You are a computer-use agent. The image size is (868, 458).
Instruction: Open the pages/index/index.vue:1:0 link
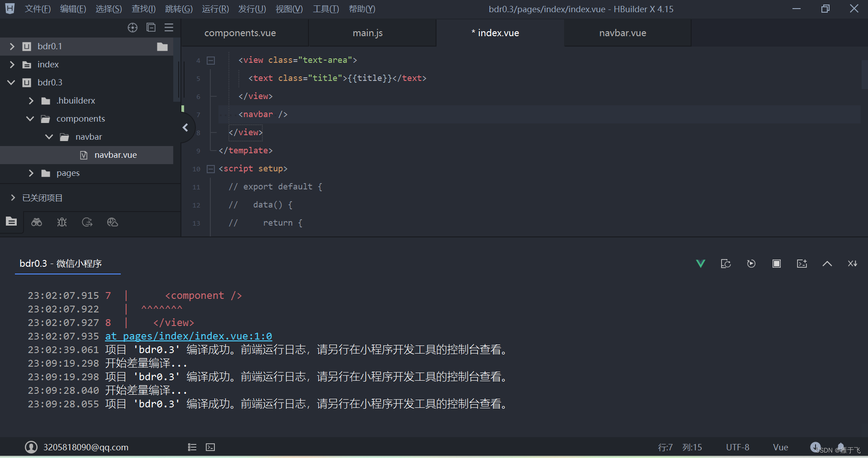[189, 336]
